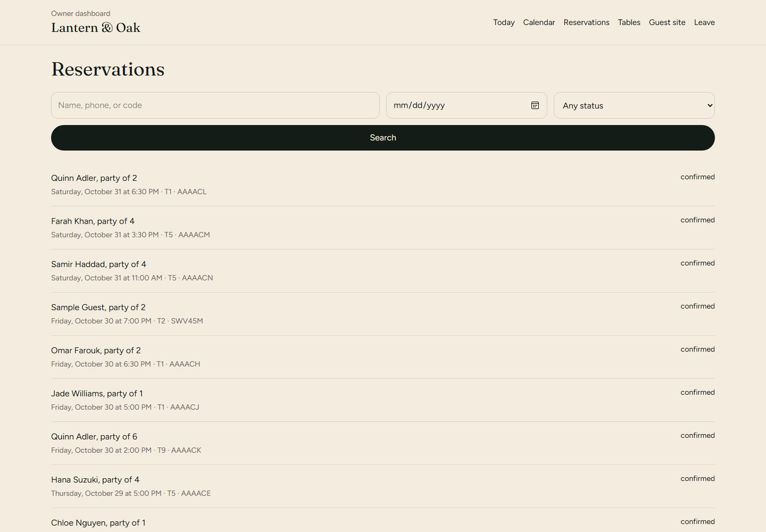The width and height of the screenshot is (766, 532).
Task: Click the details line ending AAAACN
Action: point(132,278)
